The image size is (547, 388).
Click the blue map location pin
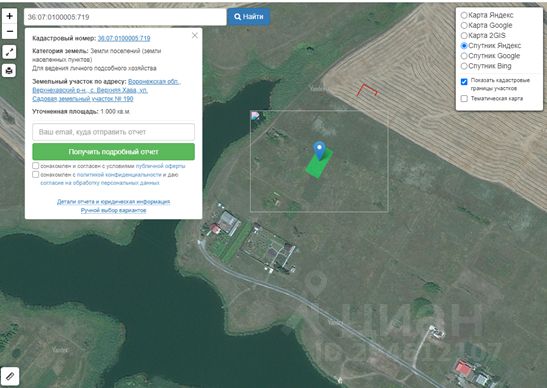[x=319, y=150]
